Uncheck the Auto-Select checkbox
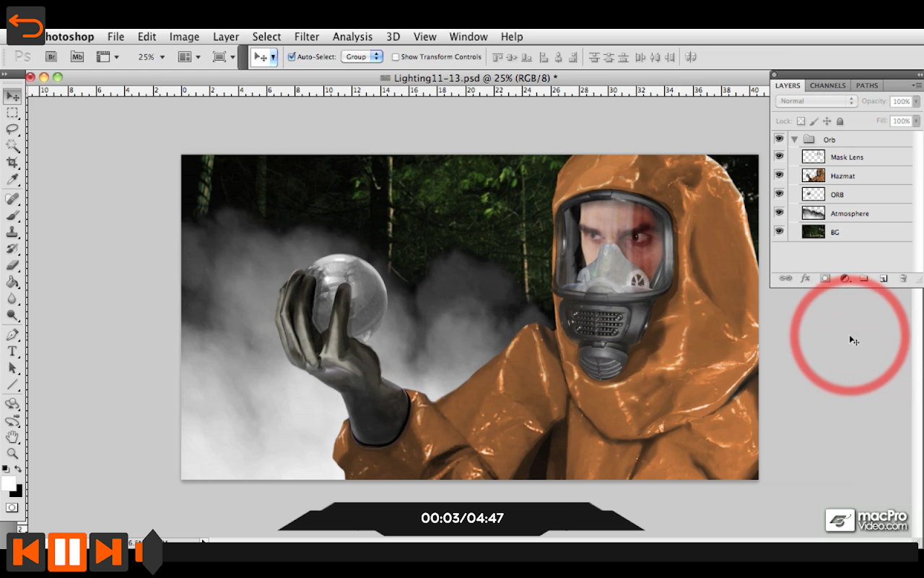 tap(292, 56)
